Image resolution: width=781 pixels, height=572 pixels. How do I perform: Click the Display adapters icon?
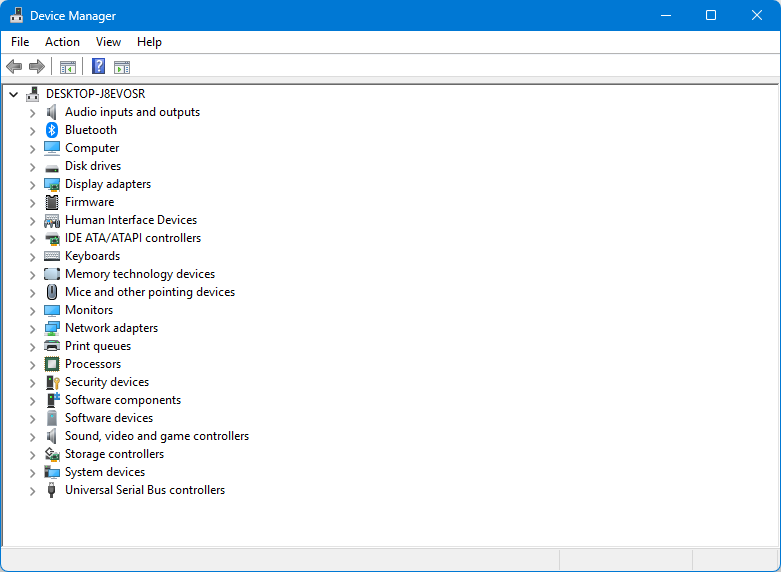[52, 184]
